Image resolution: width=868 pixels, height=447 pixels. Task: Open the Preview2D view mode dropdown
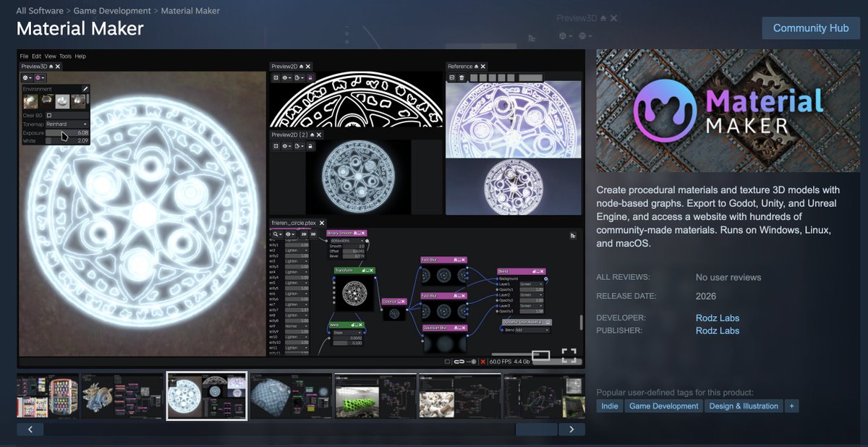click(287, 77)
